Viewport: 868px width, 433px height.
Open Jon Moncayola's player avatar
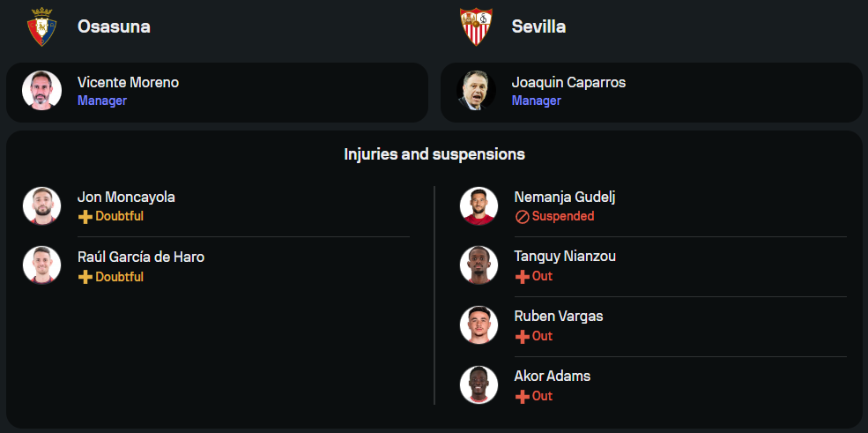point(41,205)
